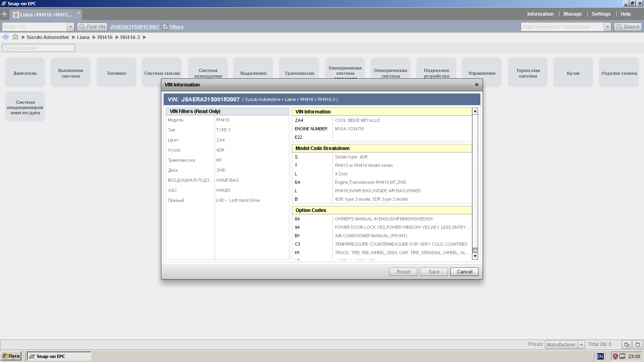Select the Sedan type 4DR row
Viewport: 644px width, 362px height.
point(382,157)
